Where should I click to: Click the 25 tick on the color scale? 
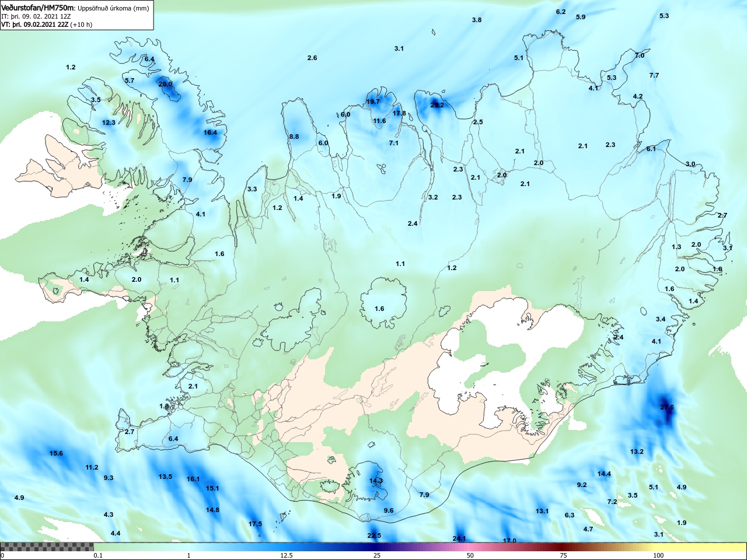click(x=377, y=555)
